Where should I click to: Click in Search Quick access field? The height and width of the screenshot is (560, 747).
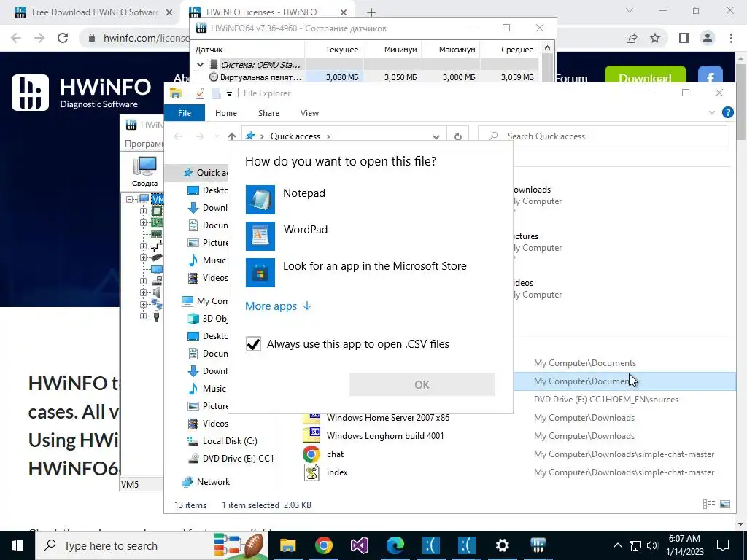click(x=603, y=136)
